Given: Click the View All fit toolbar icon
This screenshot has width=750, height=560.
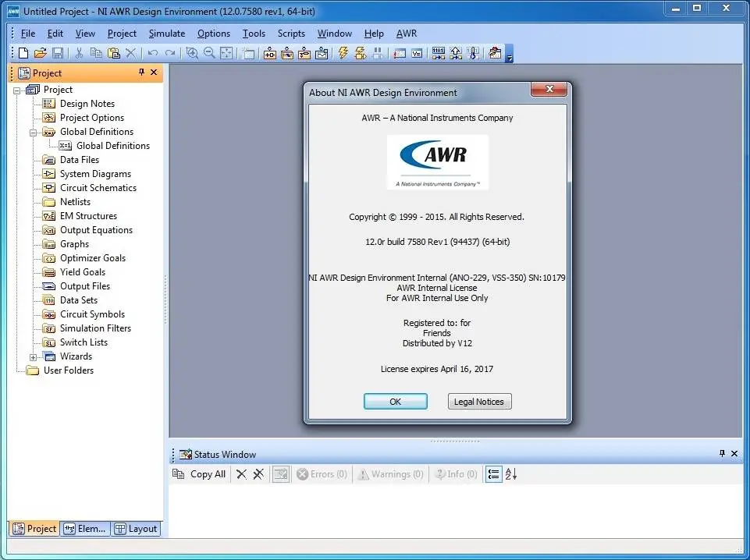Looking at the screenshot, I should pyautogui.click(x=226, y=53).
